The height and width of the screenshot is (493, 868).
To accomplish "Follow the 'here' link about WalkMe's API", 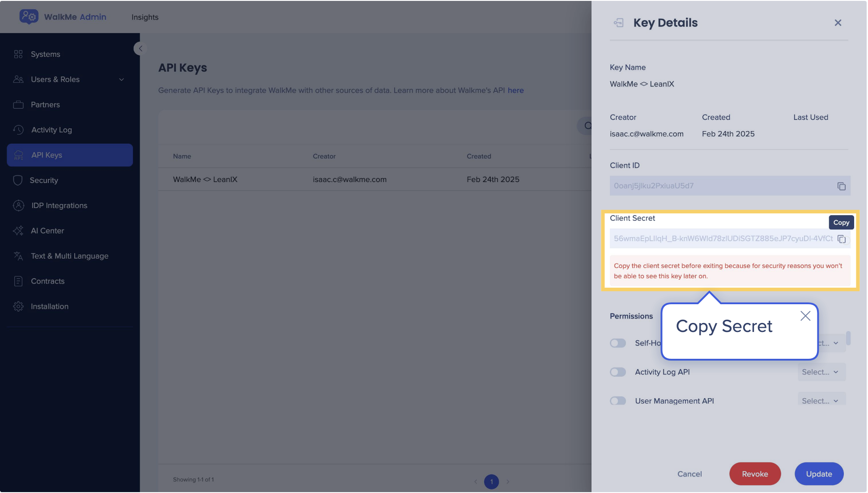I will click(515, 90).
